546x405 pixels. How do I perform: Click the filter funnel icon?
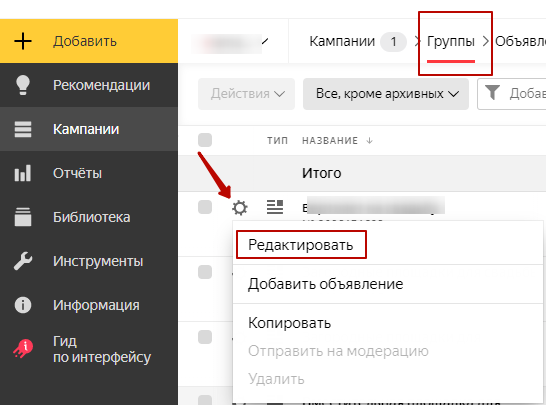492,93
